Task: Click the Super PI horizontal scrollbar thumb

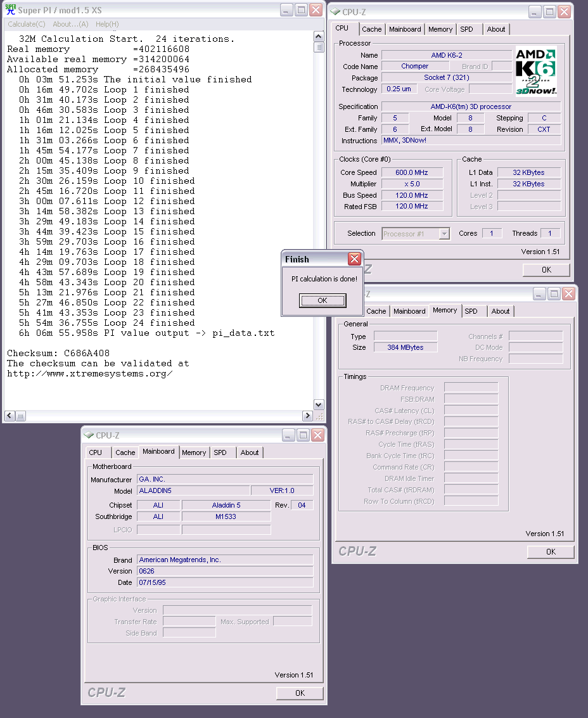Action: pyautogui.click(x=21, y=416)
